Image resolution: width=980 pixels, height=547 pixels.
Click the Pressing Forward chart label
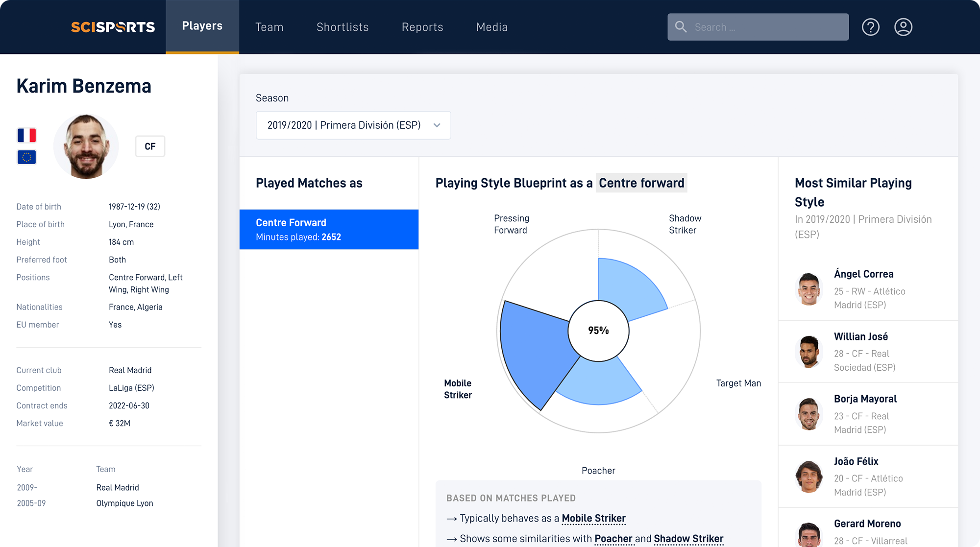[x=511, y=224]
